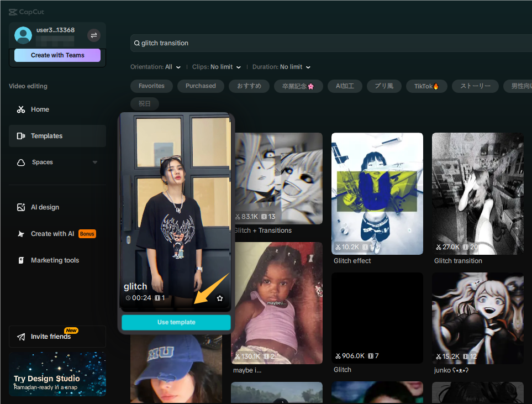Click the 83.1K usage count
This screenshot has height=404, width=532.
246,217
